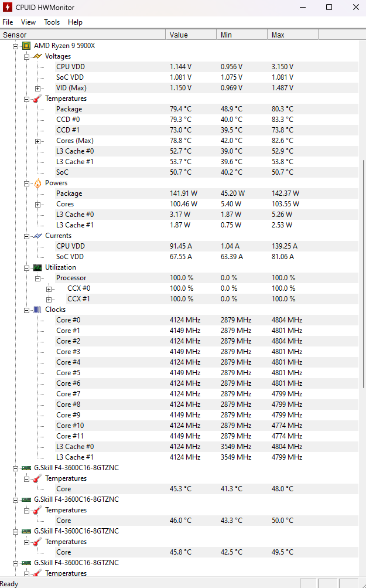Collapse the AMD Ryzen 9 5900X node
Image resolution: width=366 pixels, height=588 pixels.
[x=15, y=46]
